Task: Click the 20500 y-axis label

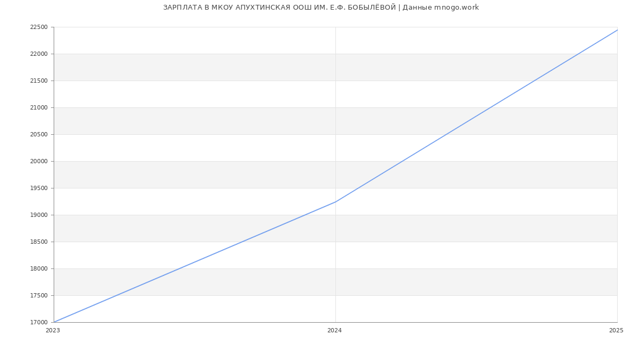Action: click(x=39, y=135)
